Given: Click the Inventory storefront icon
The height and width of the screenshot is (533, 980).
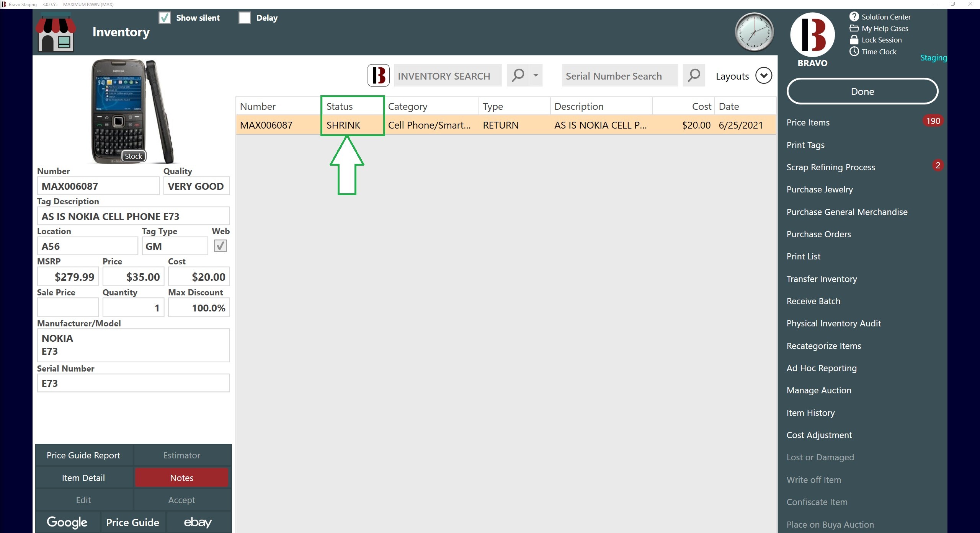Looking at the screenshot, I should pos(56,32).
